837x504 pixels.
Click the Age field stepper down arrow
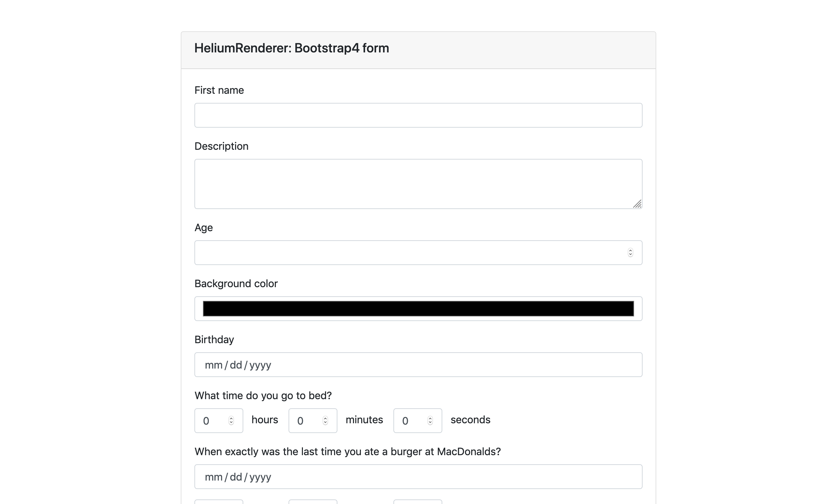[631, 254]
